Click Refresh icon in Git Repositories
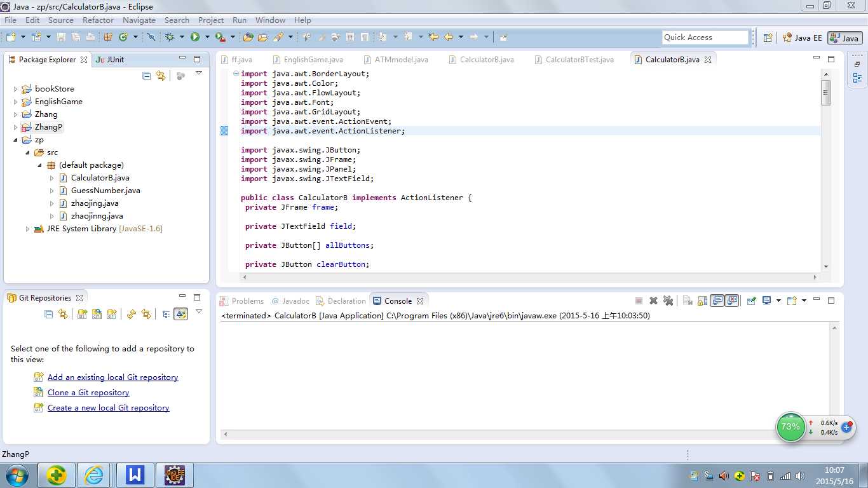Screen dimensions: 868x488 [x=132, y=314]
